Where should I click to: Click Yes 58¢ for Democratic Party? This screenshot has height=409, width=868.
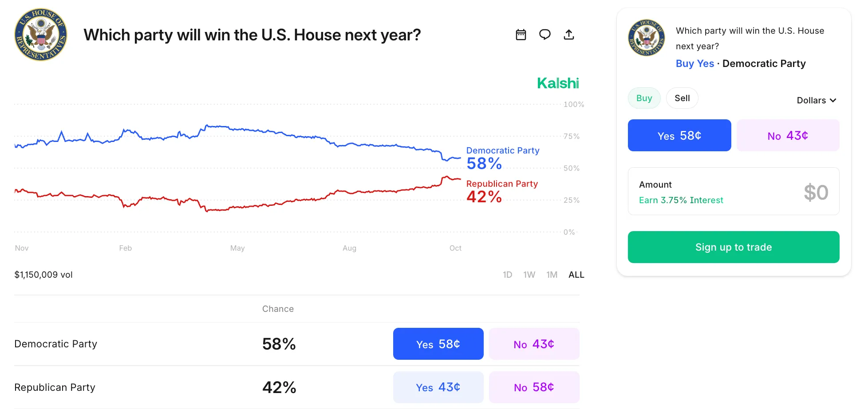pos(438,344)
